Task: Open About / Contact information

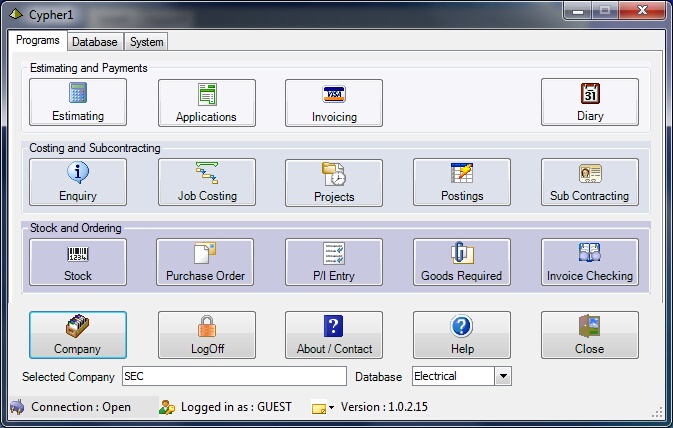Action: point(333,335)
